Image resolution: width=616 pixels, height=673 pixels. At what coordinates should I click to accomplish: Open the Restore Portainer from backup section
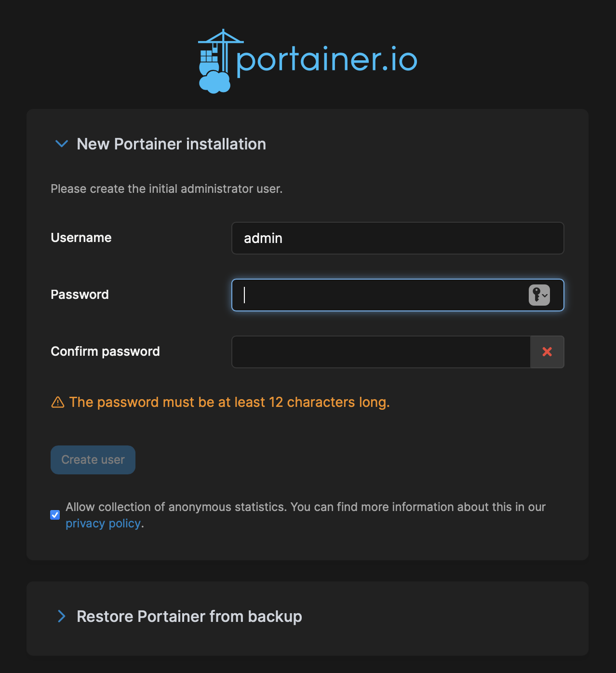point(189,617)
